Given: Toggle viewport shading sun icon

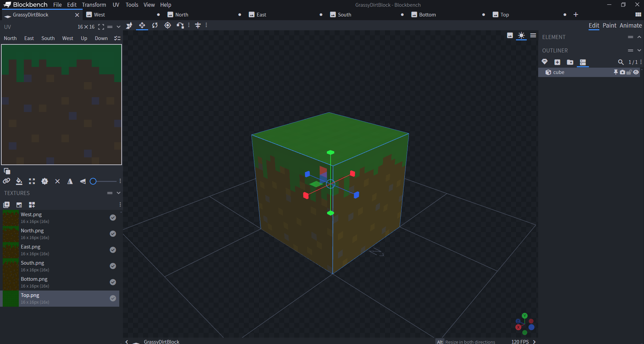Looking at the screenshot, I should click(521, 36).
